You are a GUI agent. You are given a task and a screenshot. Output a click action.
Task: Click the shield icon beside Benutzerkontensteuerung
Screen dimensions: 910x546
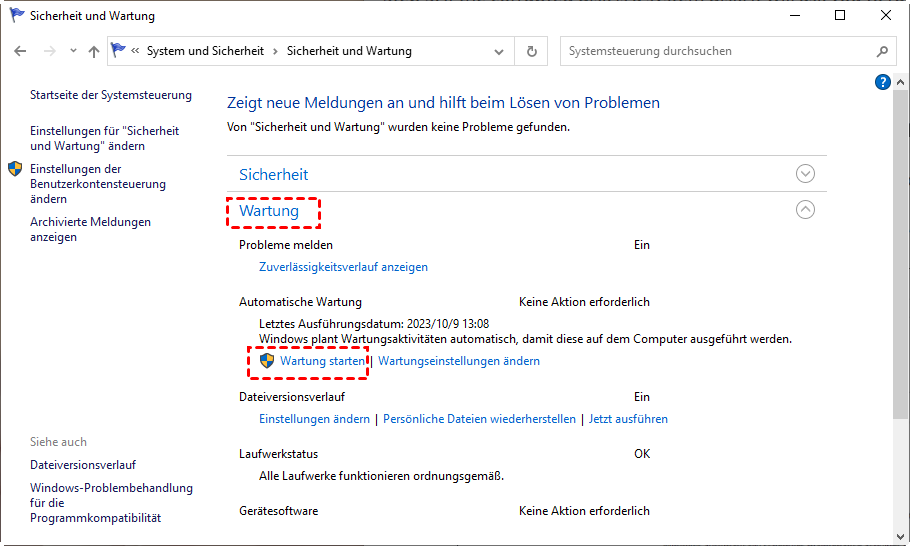15,169
